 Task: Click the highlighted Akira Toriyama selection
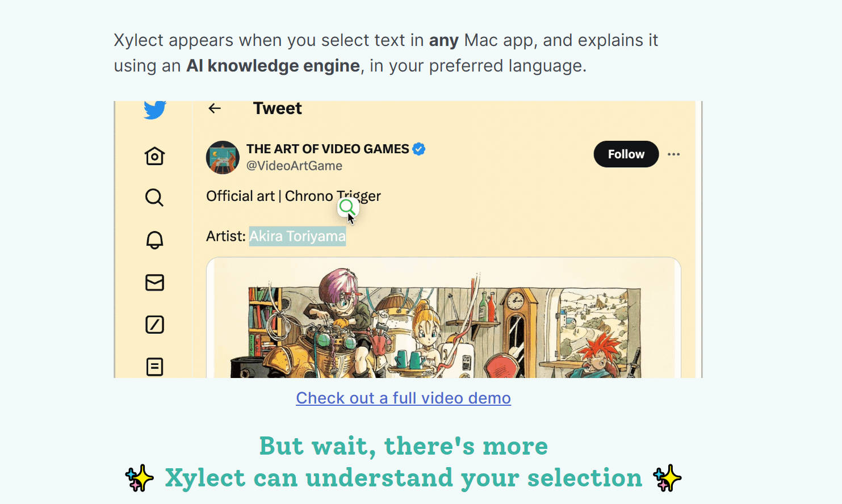(297, 236)
